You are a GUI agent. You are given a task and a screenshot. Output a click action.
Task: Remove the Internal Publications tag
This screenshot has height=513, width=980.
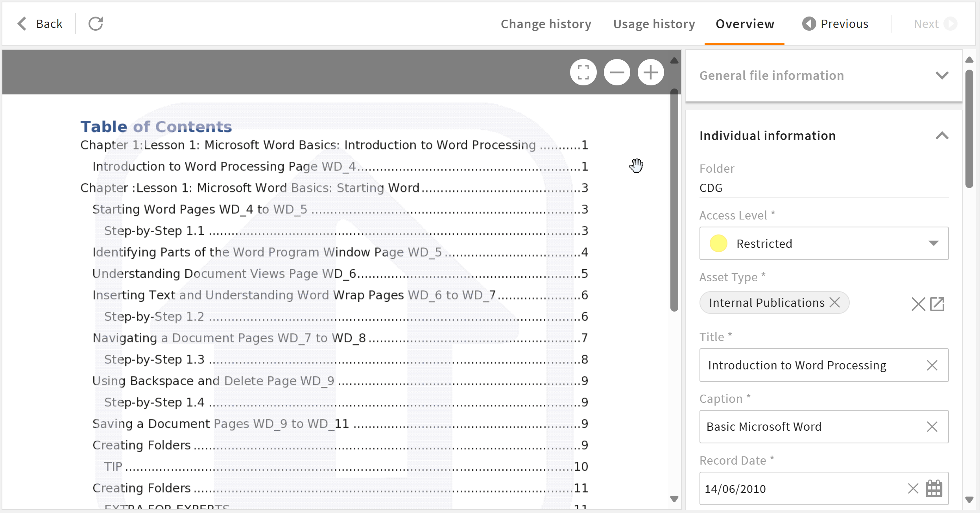[x=834, y=302]
